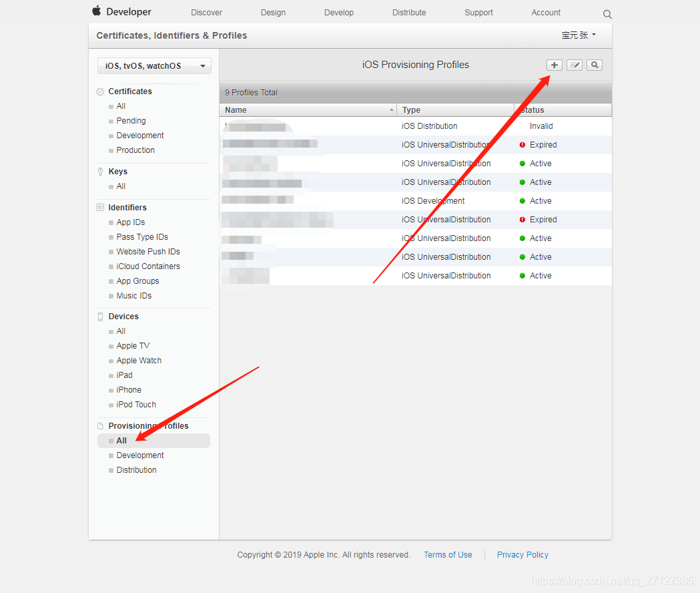Open App Groups

[137, 281]
